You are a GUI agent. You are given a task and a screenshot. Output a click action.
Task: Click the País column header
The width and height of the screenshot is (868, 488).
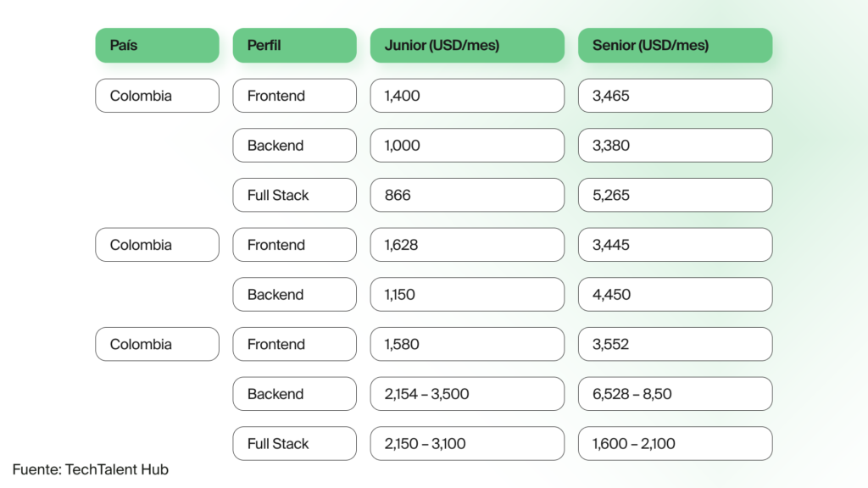(157, 46)
